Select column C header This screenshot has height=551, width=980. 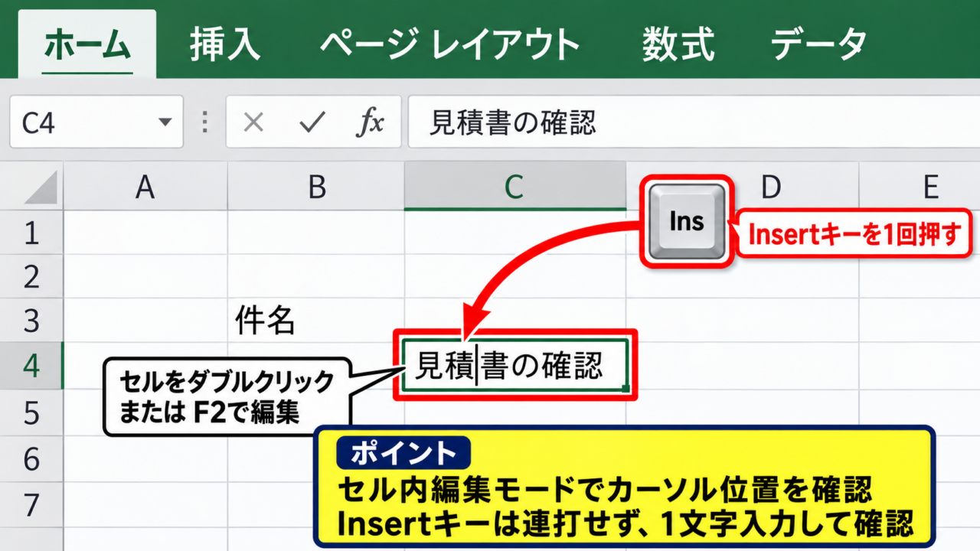514,187
